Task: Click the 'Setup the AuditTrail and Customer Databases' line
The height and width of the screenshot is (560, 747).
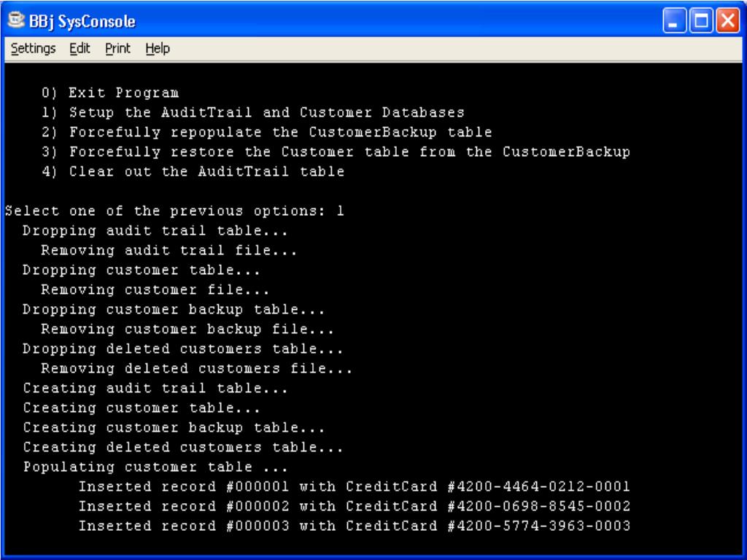Action: click(x=252, y=112)
